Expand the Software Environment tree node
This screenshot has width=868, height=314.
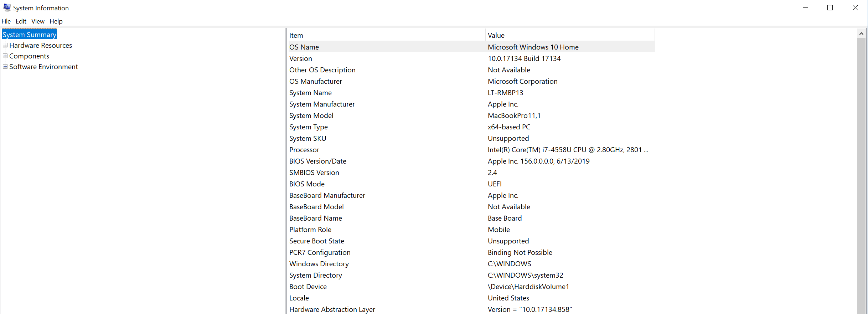pyautogui.click(x=5, y=67)
